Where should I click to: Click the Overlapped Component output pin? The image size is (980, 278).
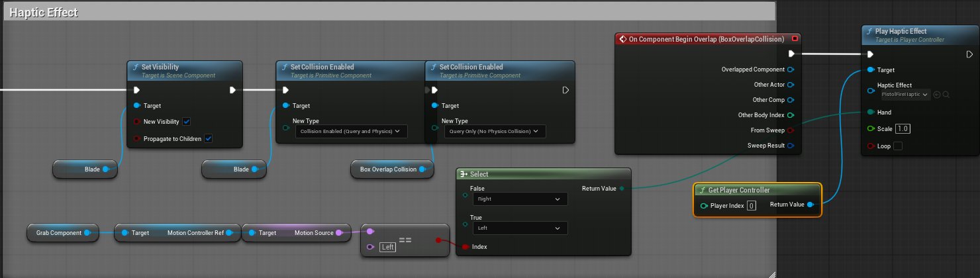(791, 69)
